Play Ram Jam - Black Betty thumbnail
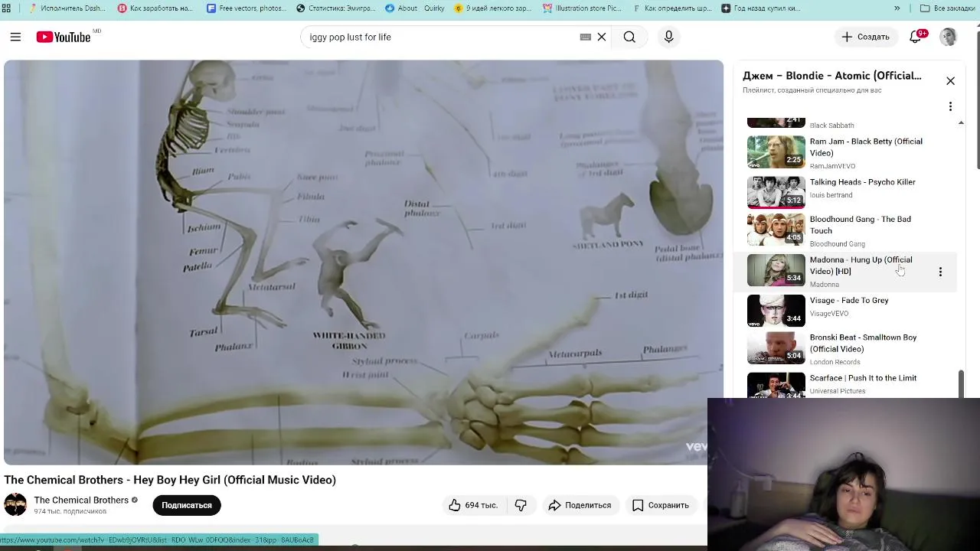This screenshot has height=551, width=980. click(776, 152)
